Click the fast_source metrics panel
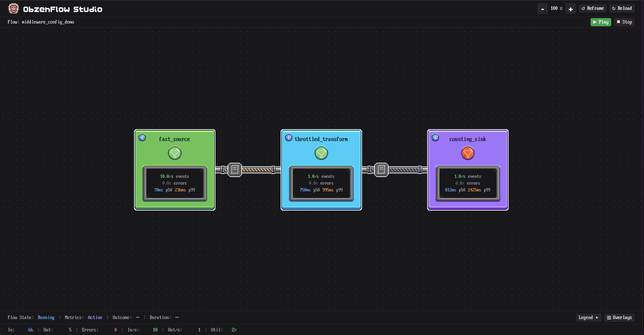 [175, 183]
